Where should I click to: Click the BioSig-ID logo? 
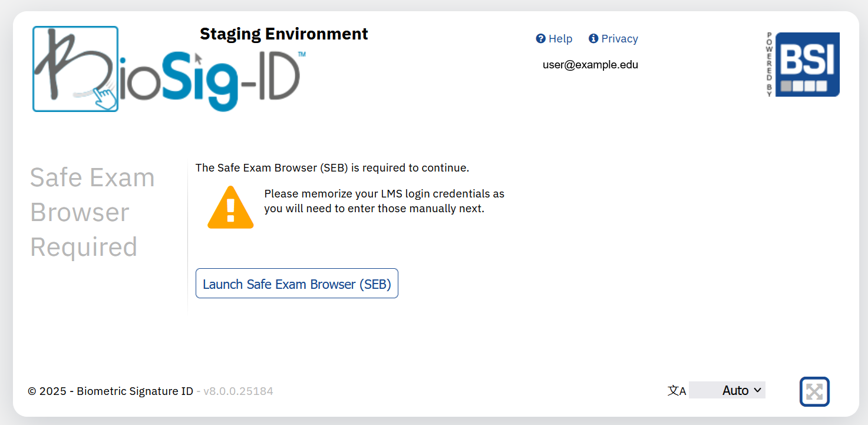[169, 69]
